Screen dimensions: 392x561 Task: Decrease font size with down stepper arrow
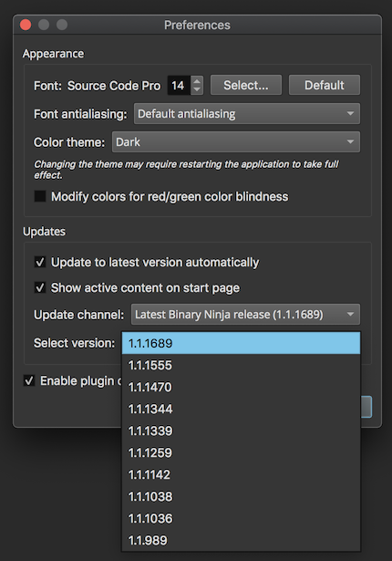[197, 89]
